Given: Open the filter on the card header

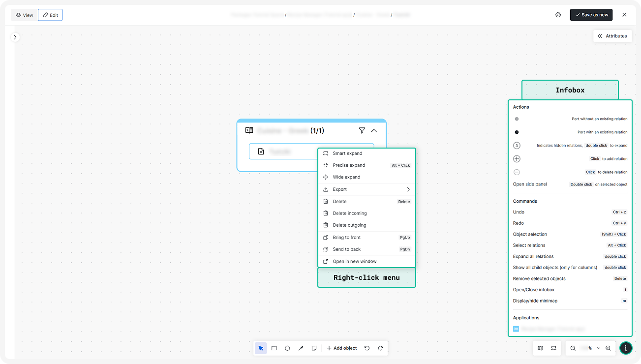Looking at the screenshot, I should tap(362, 130).
